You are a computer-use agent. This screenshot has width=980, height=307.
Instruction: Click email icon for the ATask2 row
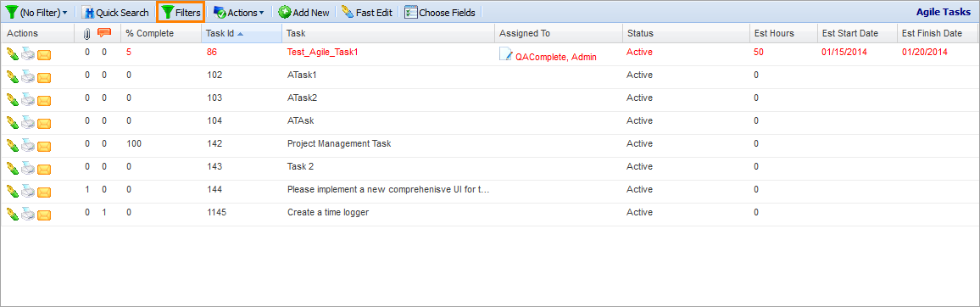coord(44,100)
